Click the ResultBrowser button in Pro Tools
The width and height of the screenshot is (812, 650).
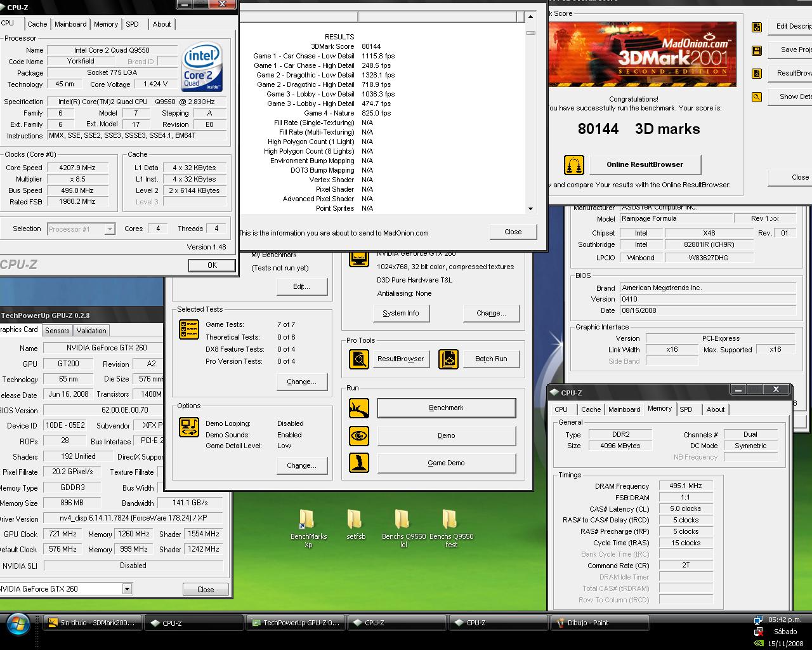click(401, 359)
